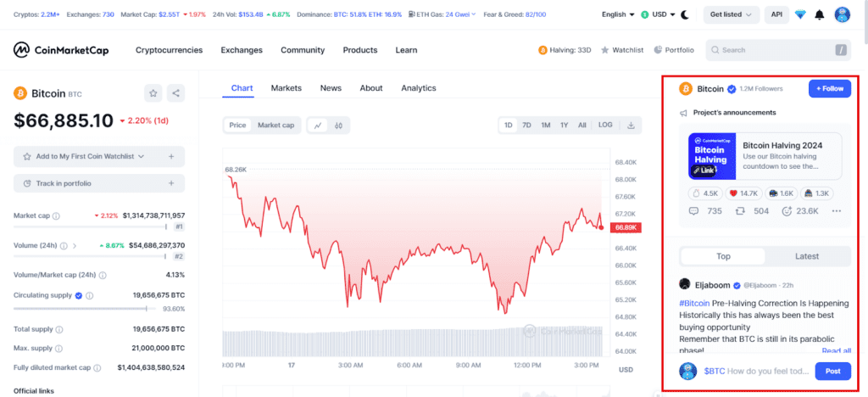Toggle dark mode moon icon
Viewport: 868px width, 397px height.
685,14
